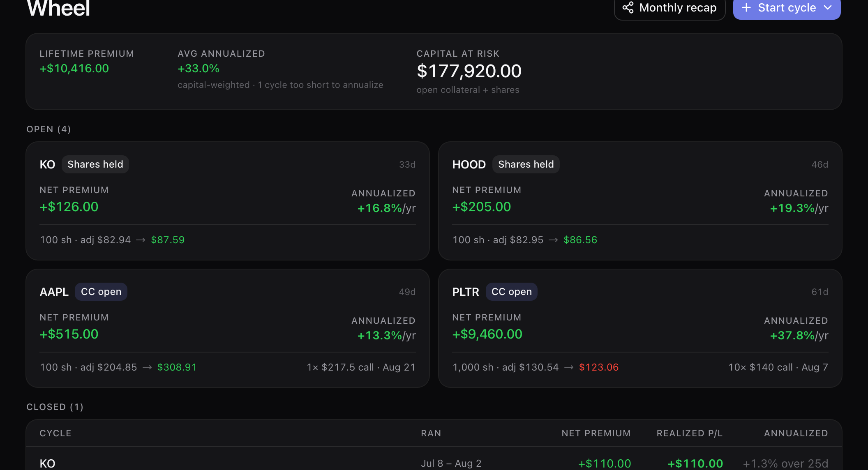Click HOOD current price $86.56
This screenshot has width=868, height=470.
(x=580, y=240)
